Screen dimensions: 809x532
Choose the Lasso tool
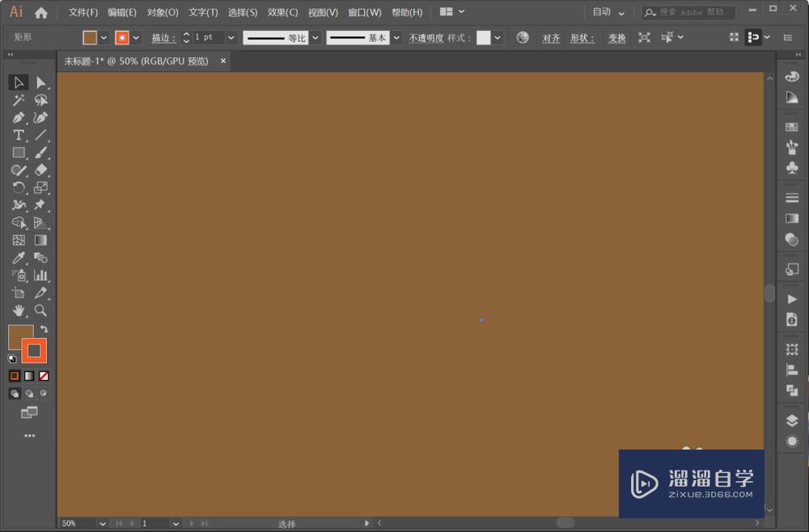(40, 100)
